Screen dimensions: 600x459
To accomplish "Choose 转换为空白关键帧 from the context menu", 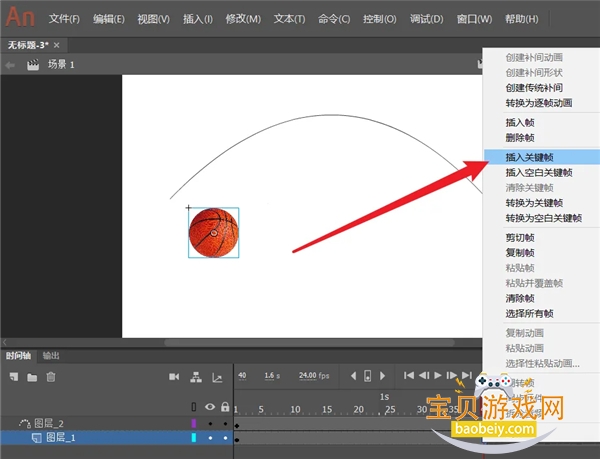I will [x=542, y=218].
